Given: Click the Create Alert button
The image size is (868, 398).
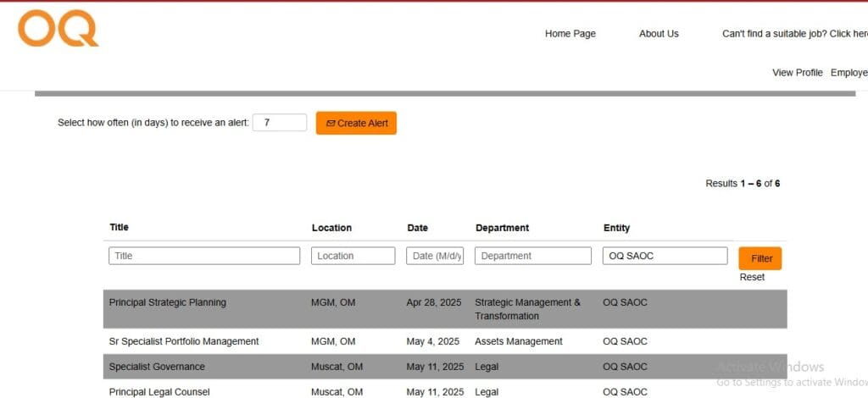Looking at the screenshot, I should (x=356, y=124).
